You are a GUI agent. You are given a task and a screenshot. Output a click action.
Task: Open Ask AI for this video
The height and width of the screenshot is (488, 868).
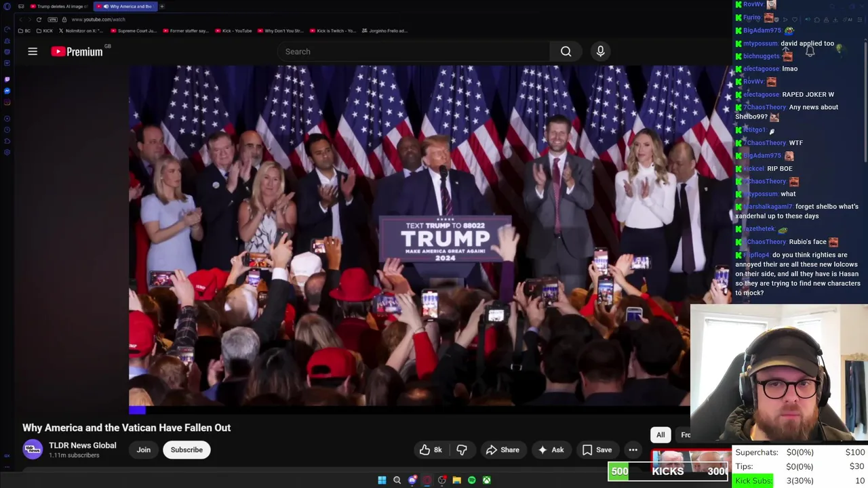tap(551, 449)
